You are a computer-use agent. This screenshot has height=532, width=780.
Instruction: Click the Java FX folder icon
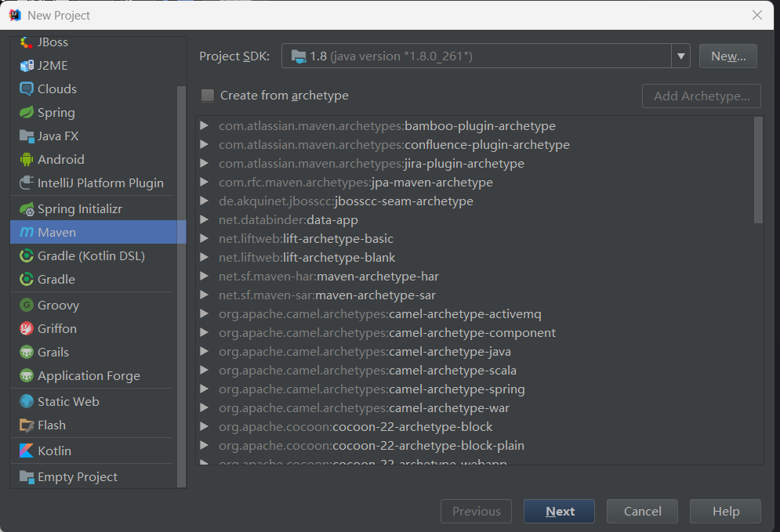pos(27,136)
